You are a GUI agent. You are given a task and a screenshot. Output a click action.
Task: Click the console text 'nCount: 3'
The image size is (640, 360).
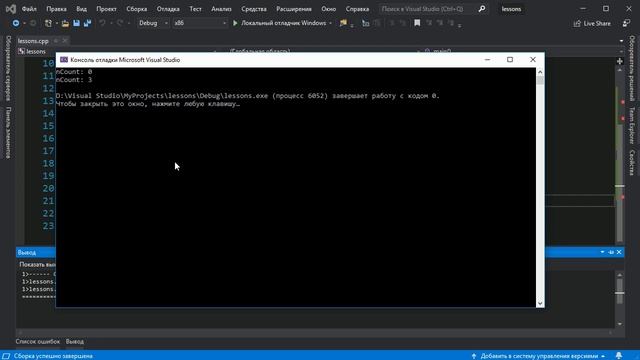click(74, 80)
